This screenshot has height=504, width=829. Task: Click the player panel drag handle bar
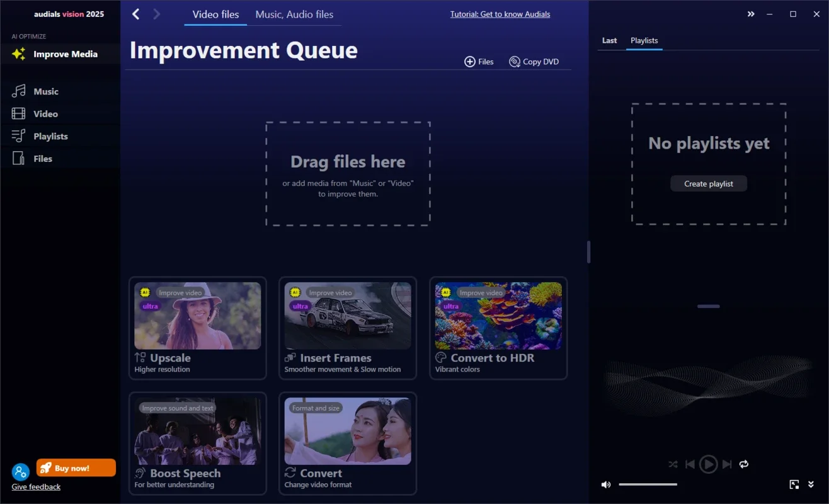(709, 306)
